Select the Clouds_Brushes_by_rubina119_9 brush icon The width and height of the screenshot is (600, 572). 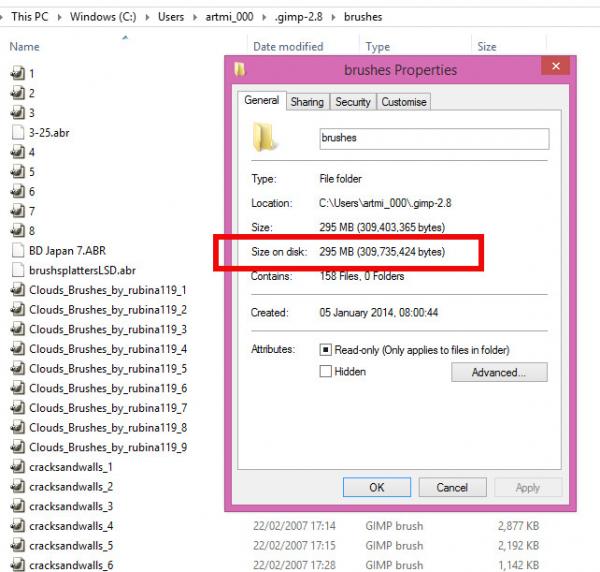[x=18, y=447]
